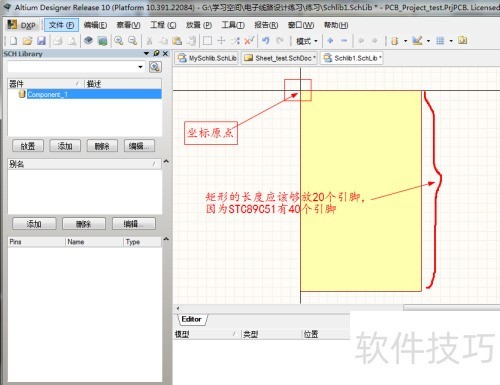Screen dimensions: 500x385
Task: Open the 报告(R) menu
Action: pyautogui.click(x=266, y=25)
